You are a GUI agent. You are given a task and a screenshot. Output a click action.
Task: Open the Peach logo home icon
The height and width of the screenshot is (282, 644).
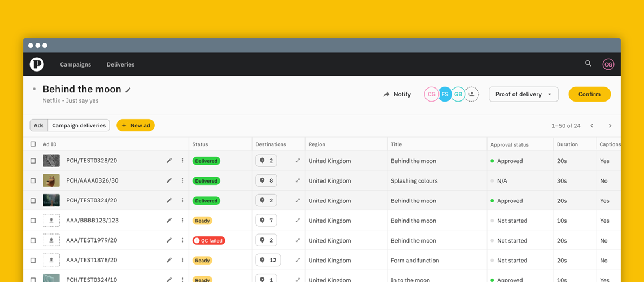37,64
